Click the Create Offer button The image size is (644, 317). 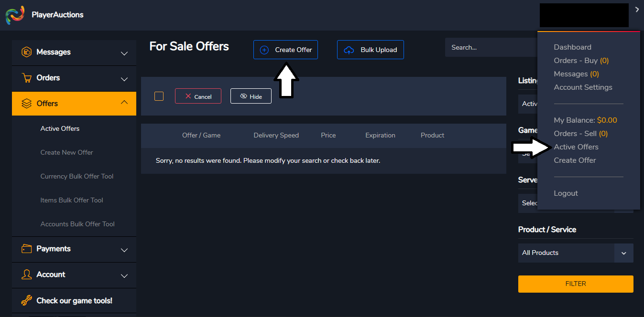[285, 50]
